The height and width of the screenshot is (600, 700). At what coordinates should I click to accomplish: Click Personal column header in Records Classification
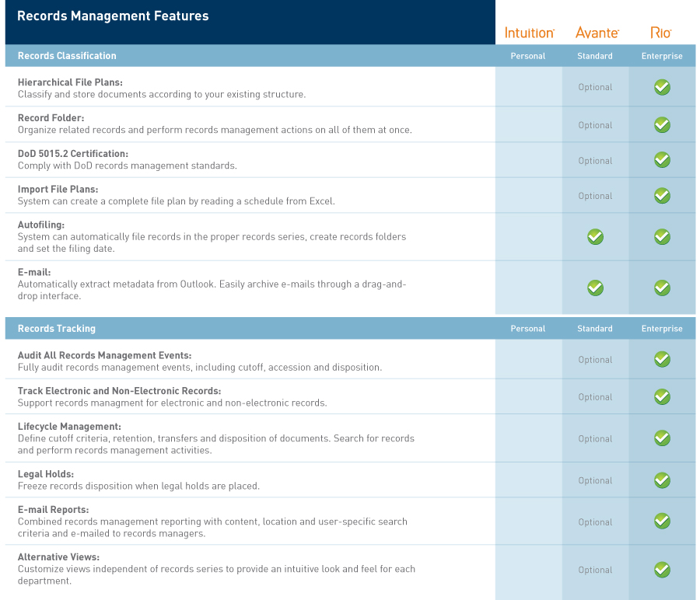pos(528,56)
